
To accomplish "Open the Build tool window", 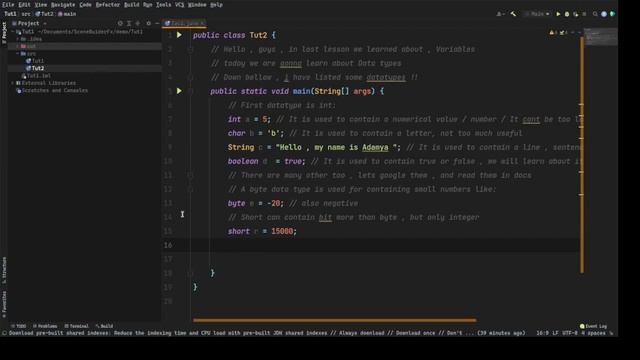I will click(104, 326).
